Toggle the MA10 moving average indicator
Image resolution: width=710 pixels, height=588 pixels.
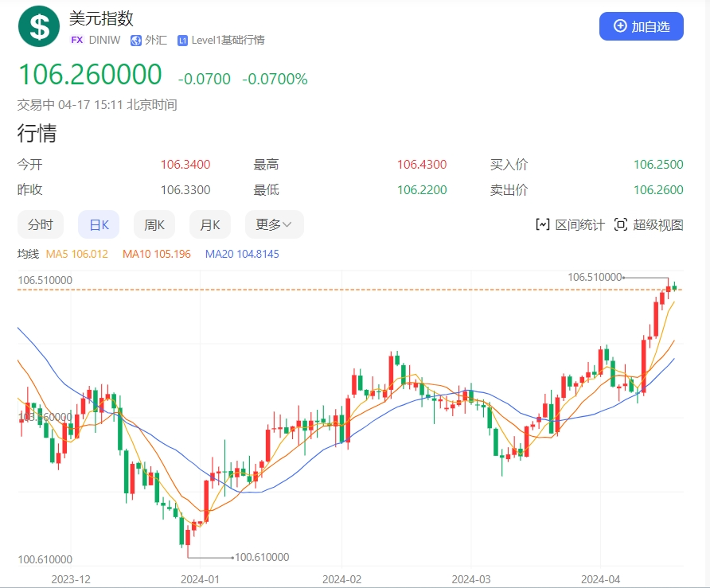click(157, 254)
